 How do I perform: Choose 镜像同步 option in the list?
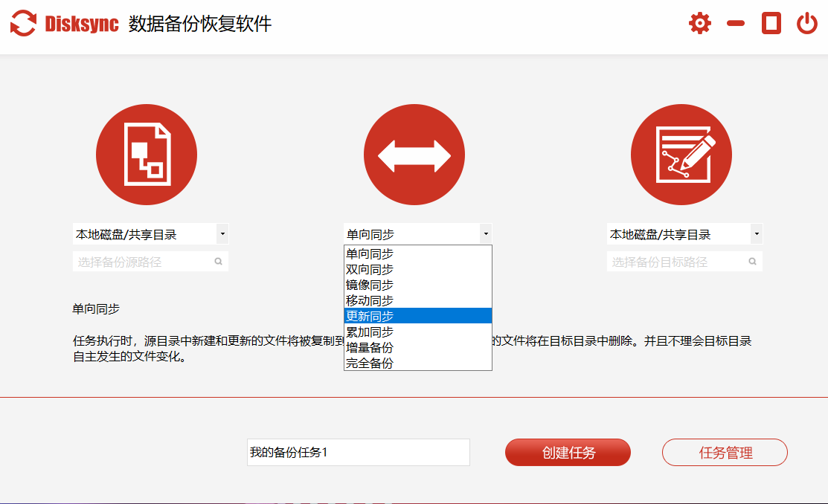click(370, 285)
